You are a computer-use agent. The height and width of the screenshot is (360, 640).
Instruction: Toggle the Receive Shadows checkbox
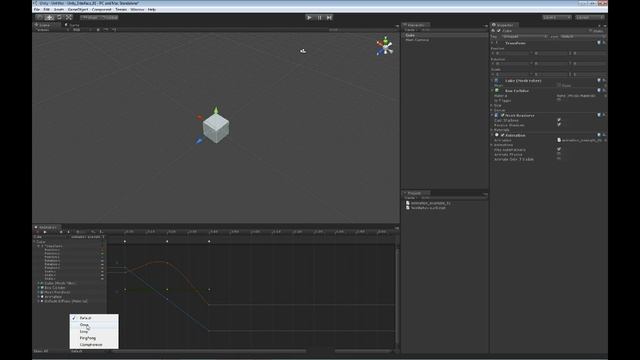click(559, 125)
